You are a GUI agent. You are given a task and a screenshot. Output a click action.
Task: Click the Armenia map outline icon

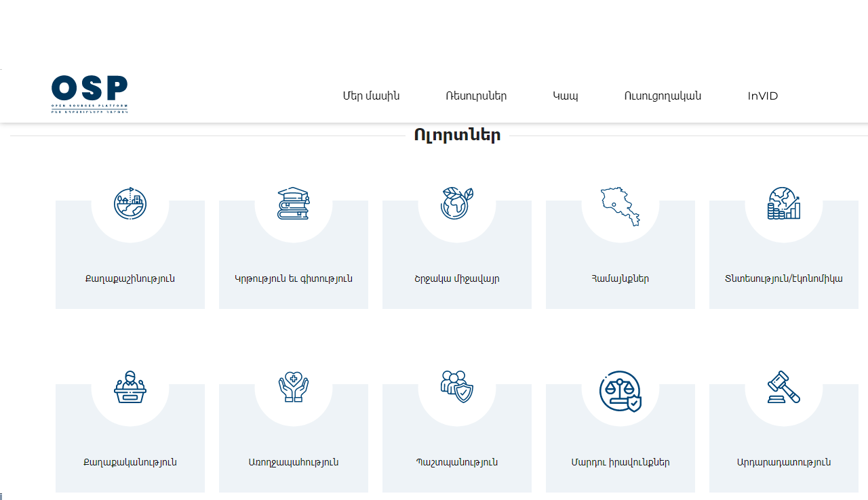(x=620, y=206)
